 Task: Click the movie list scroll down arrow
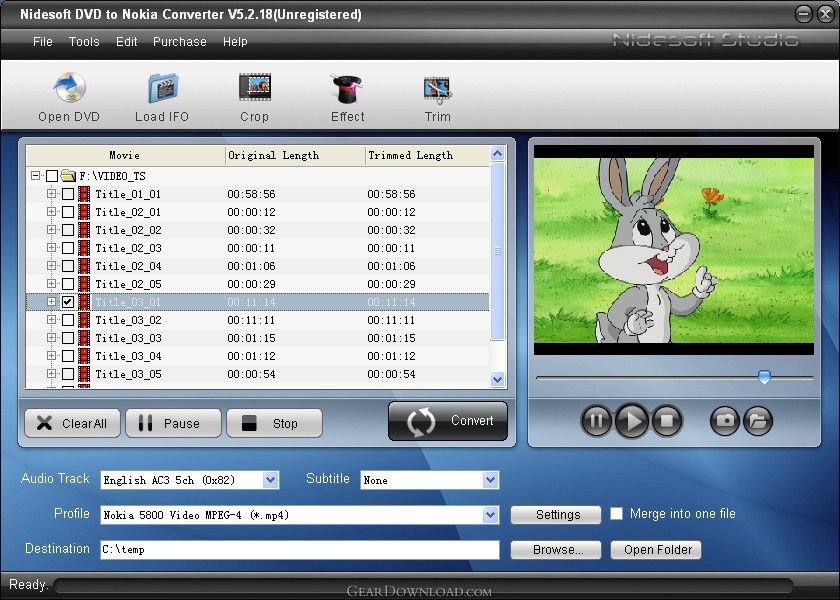[498, 379]
